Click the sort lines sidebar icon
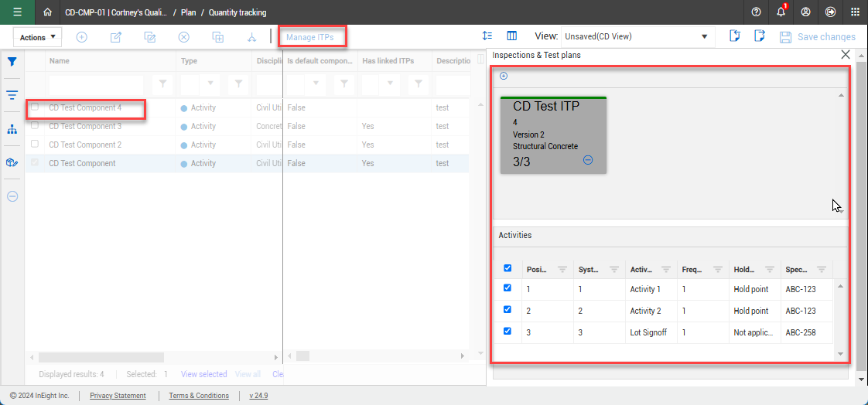This screenshot has width=868, height=405. 12,94
